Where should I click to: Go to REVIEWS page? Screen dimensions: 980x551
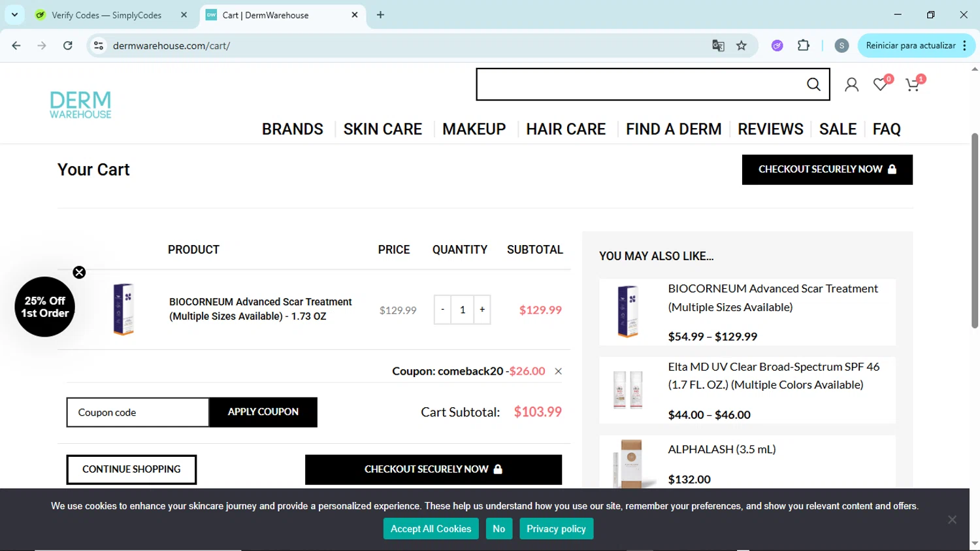pos(770,129)
